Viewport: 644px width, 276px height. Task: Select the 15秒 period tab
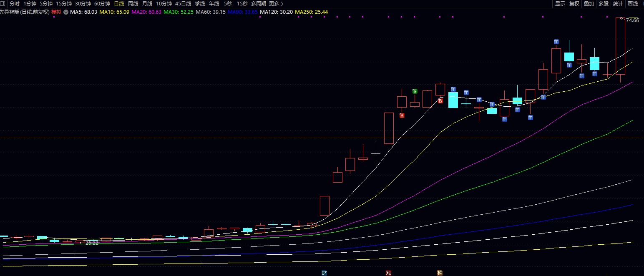tap(242, 4)
